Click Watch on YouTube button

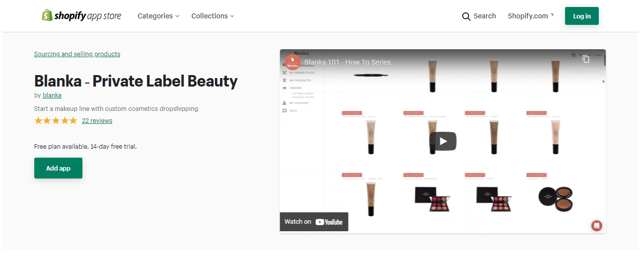(x=314, y=222)
